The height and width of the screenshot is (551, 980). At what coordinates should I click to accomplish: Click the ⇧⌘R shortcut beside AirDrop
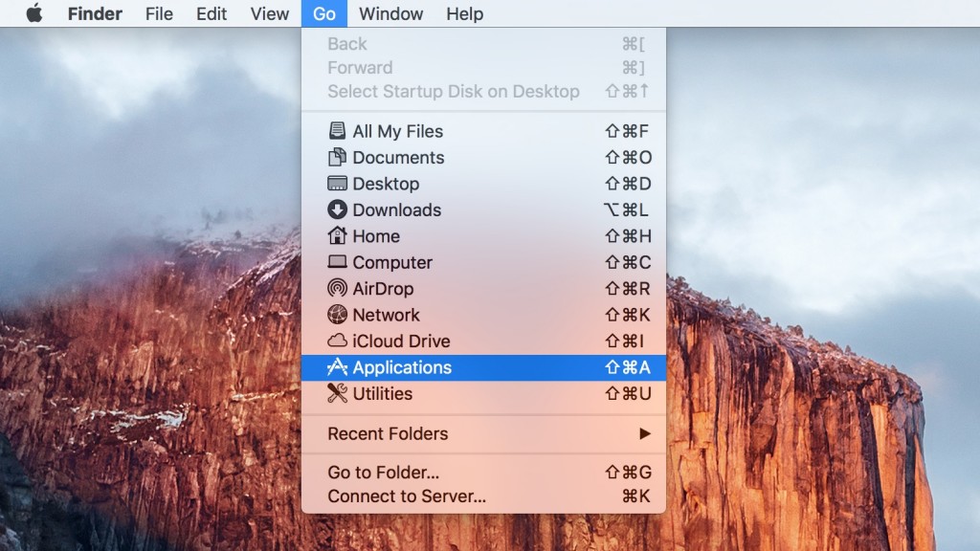[628, 289]
